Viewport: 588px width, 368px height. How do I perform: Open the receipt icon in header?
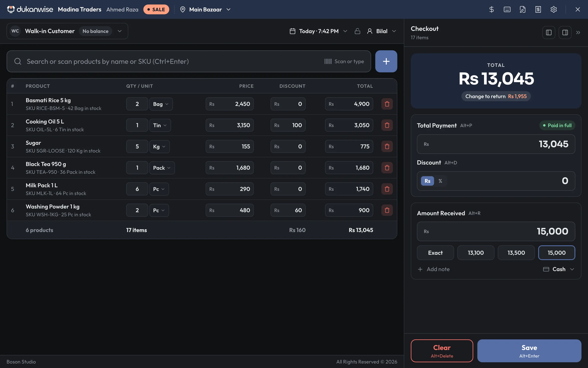pos(538,9)
